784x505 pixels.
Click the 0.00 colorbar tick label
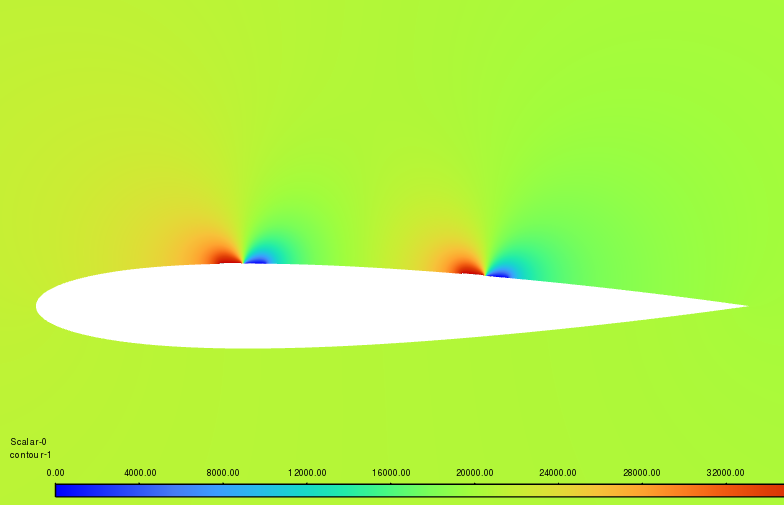click(x=56, y=472)
